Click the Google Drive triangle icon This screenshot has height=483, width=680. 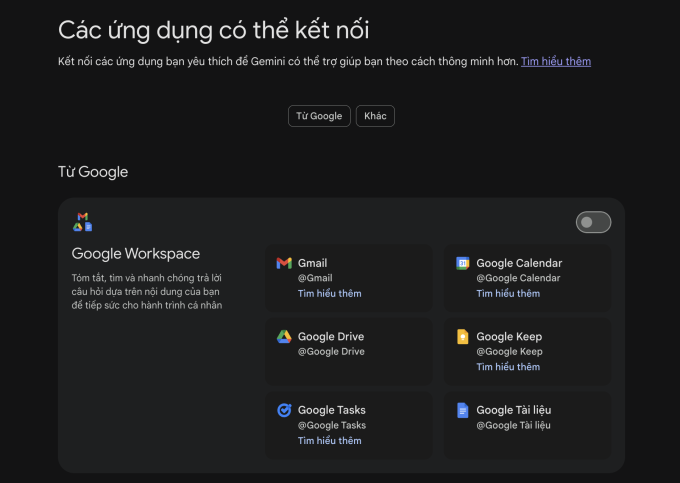click(x=284, y=337)
